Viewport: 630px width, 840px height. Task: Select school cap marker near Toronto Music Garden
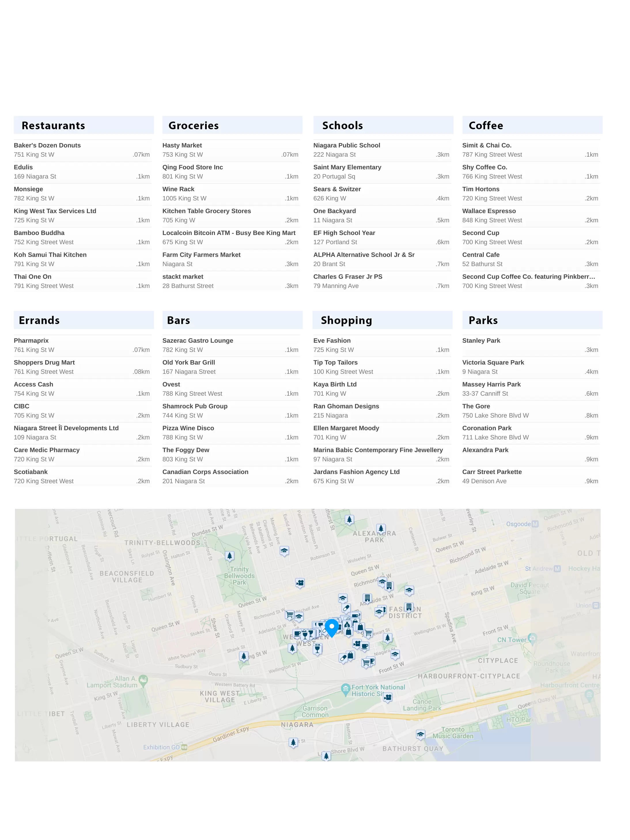[420, 734]
